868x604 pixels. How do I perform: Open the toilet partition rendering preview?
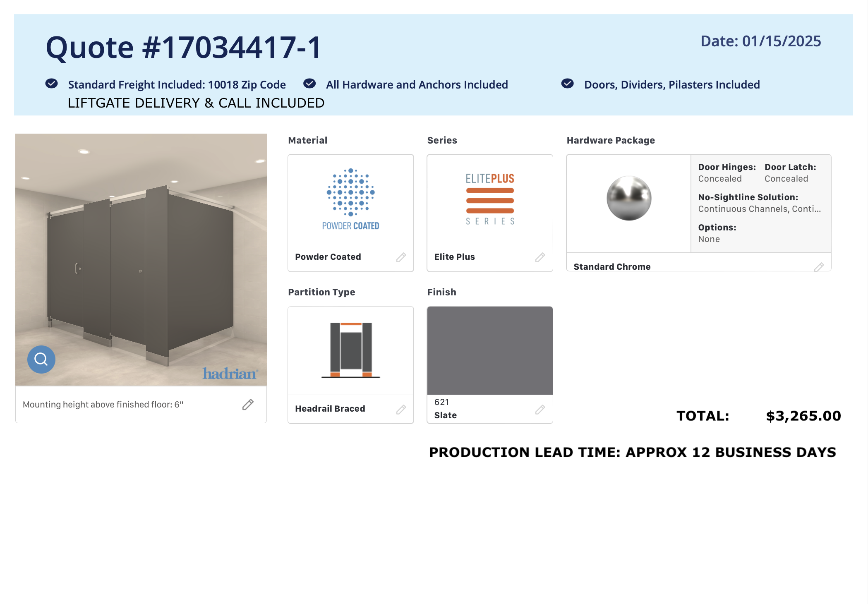coord(141,260)
